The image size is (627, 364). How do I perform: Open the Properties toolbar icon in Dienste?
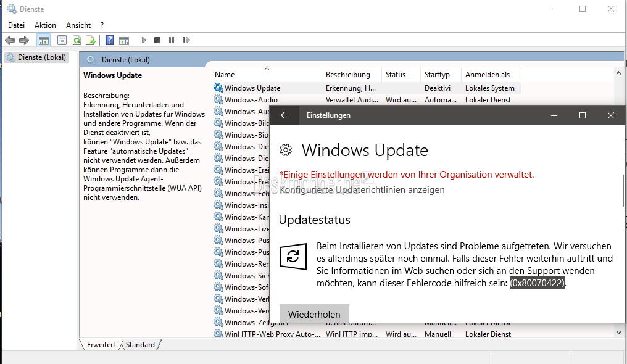click(62, 40)
